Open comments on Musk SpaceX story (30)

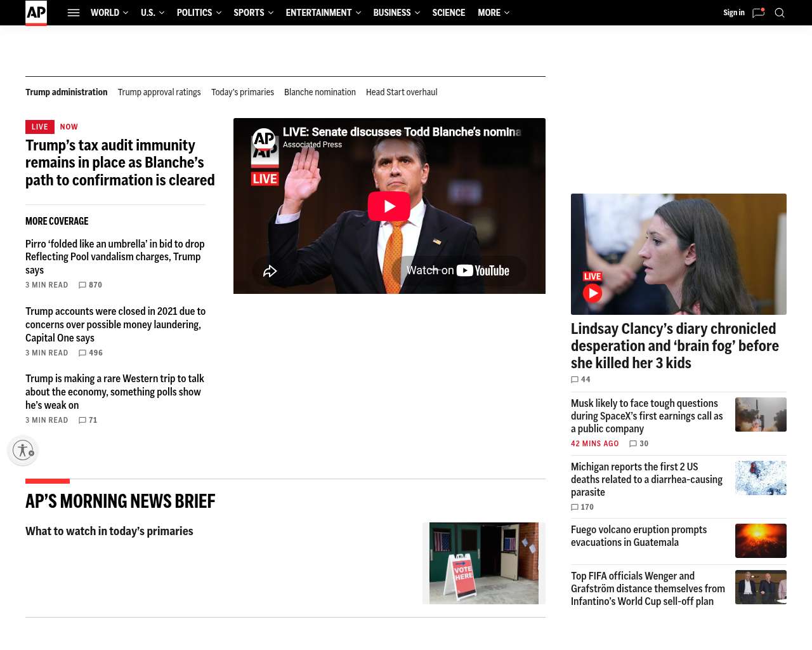(x=639, y=444)
